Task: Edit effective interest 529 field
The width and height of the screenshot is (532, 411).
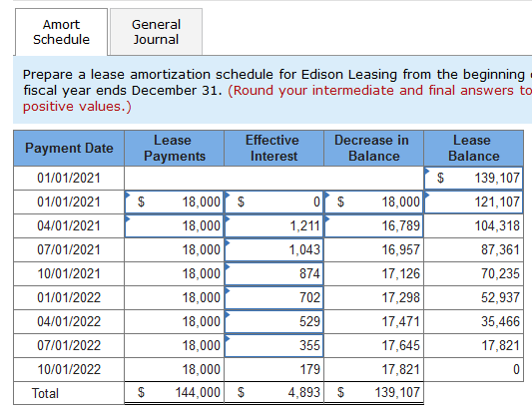Action: click(273, 321)
